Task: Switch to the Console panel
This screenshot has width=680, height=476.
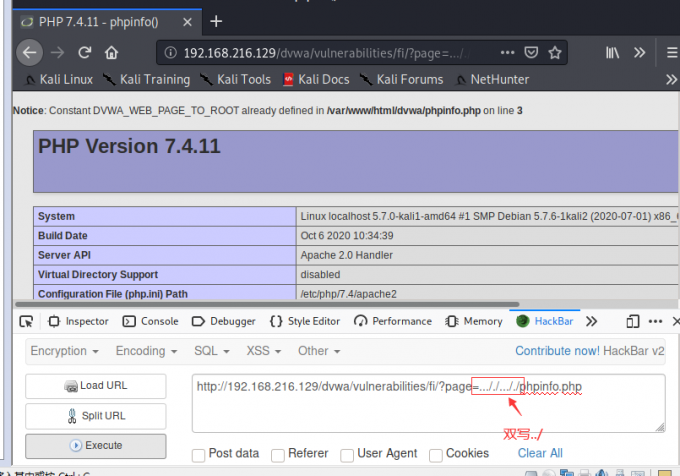Action: pyautogui.click(x=150, y=321)
